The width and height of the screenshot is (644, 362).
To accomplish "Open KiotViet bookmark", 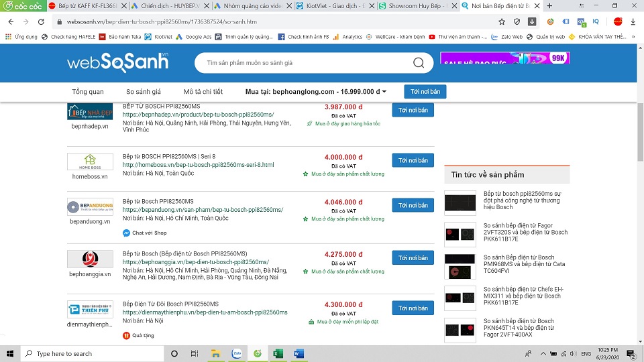I will [x=158, y=36].
